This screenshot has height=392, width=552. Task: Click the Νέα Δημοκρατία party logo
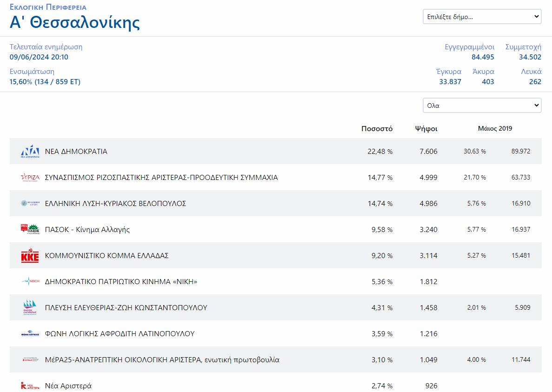(30, 152)
